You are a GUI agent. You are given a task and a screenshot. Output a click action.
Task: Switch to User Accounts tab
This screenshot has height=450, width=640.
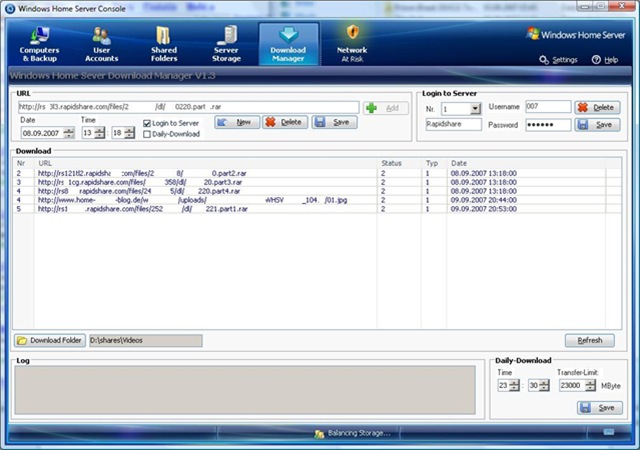tap(102, 44)
